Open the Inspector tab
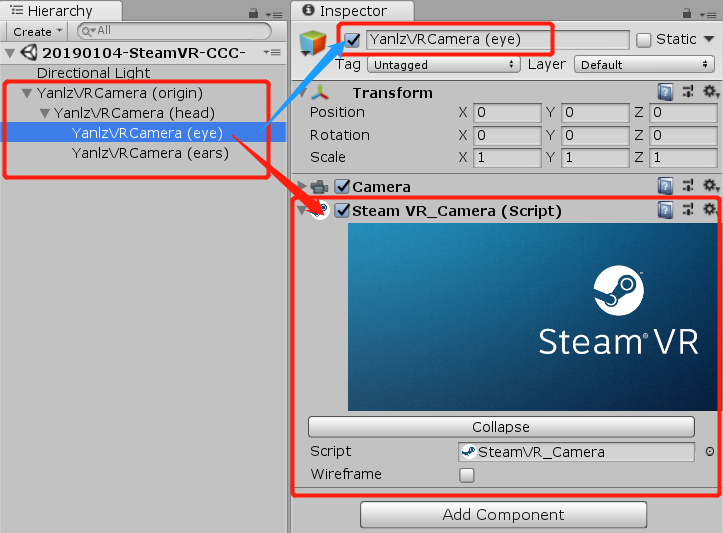Screen dimensions: 723x533 (x=352, y=11)
